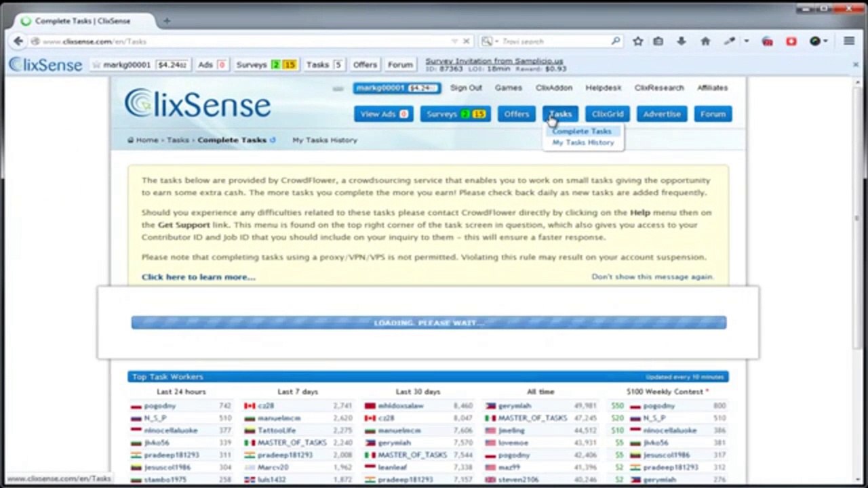The width and height of the screenshot is (868, 488).
Task: Click the red square plus extension icon
Action: coord(791,41)
